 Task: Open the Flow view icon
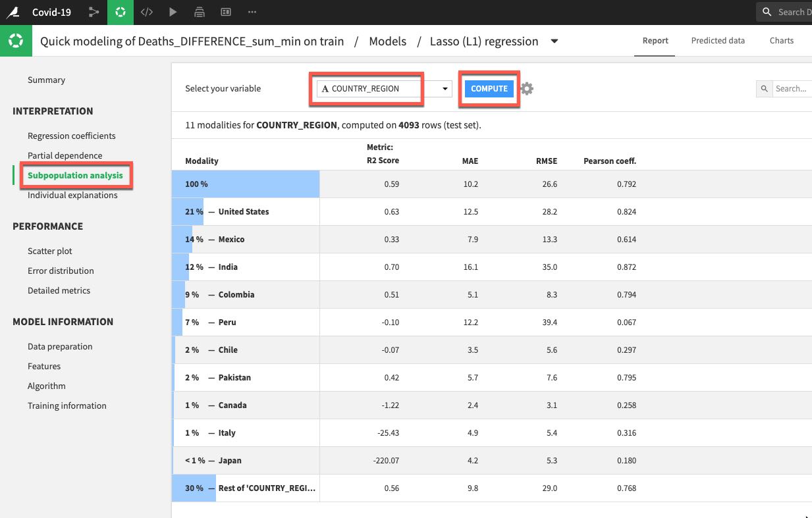[x=94, y=12]
